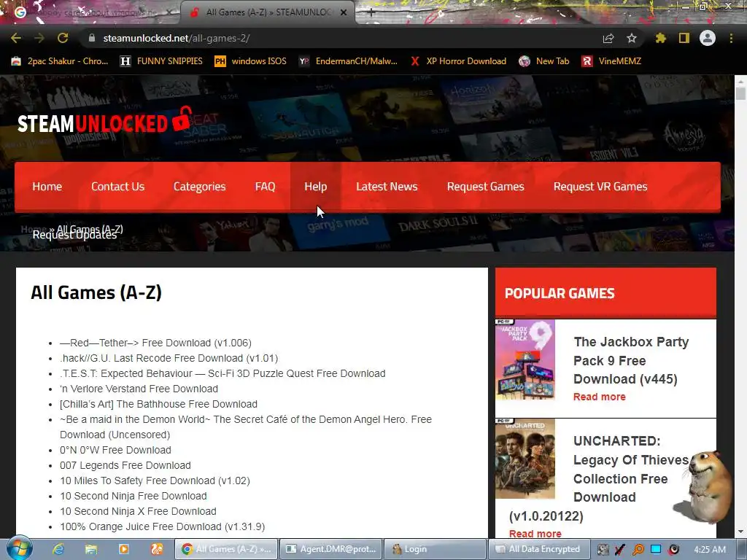Image resolution: width=747 pixels, height=560 pixels.
Task: Go to Home in site navigation
Action: pos(47,187)
